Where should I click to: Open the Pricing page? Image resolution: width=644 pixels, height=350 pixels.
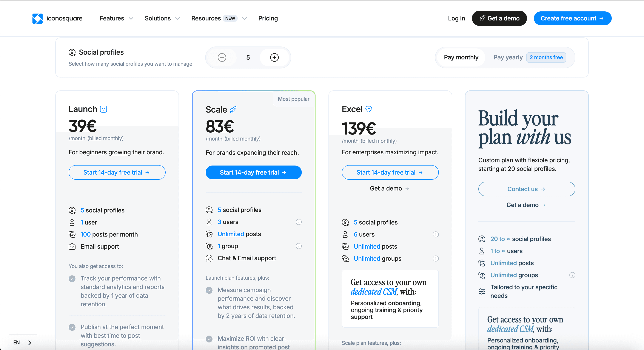[268, 18]
